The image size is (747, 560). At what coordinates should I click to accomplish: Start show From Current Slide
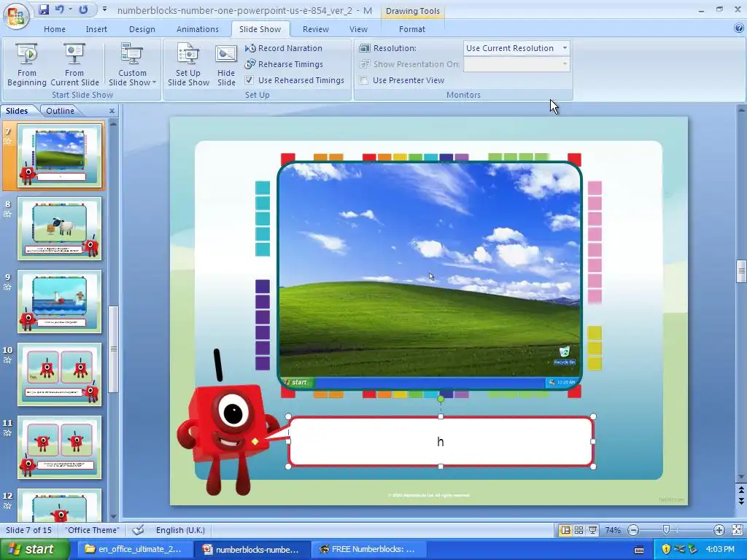74,65
